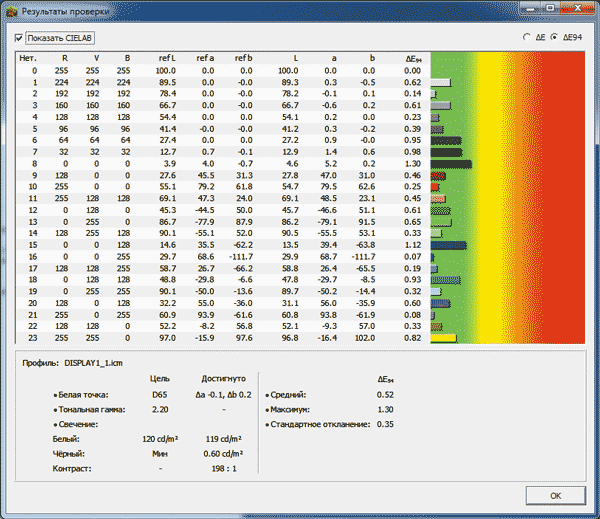Click the Контраст label
600x519 pixels.
click(x=72, y=468)
